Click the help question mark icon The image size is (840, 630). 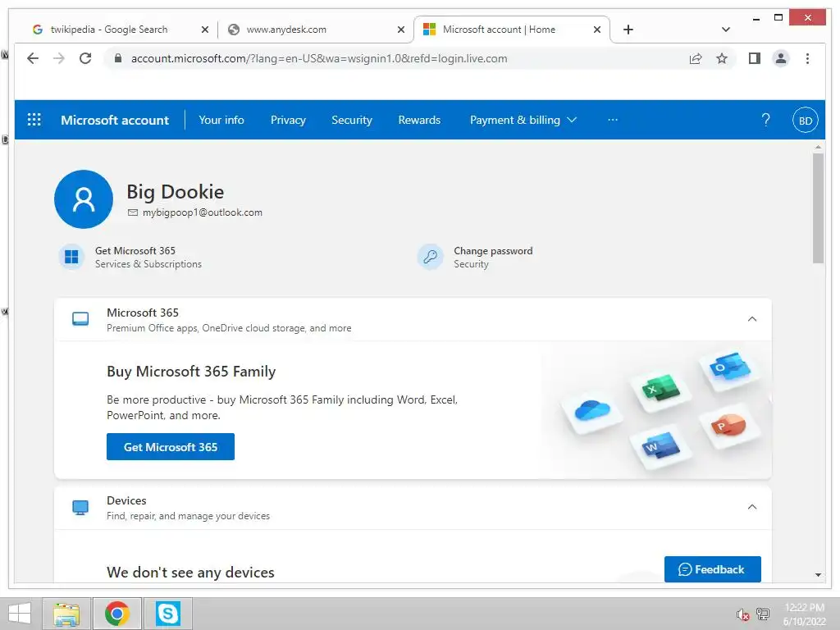click(765, 120)
